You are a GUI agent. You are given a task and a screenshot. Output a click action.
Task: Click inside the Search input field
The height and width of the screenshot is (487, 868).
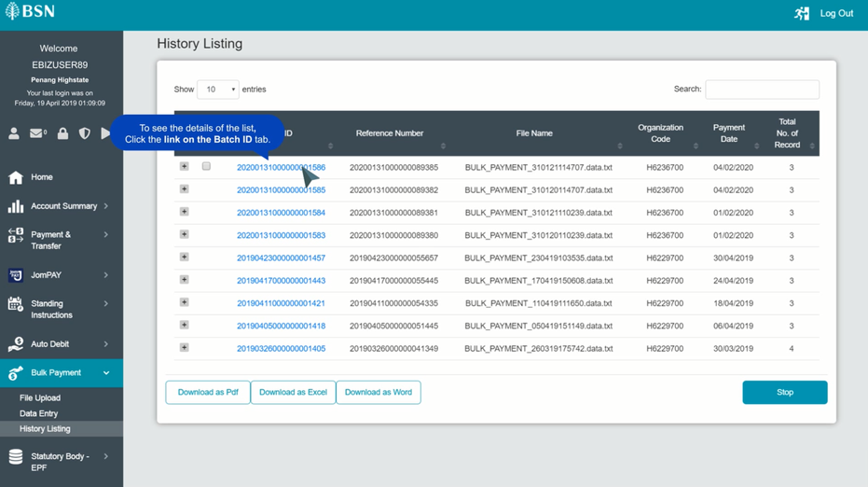763,90
